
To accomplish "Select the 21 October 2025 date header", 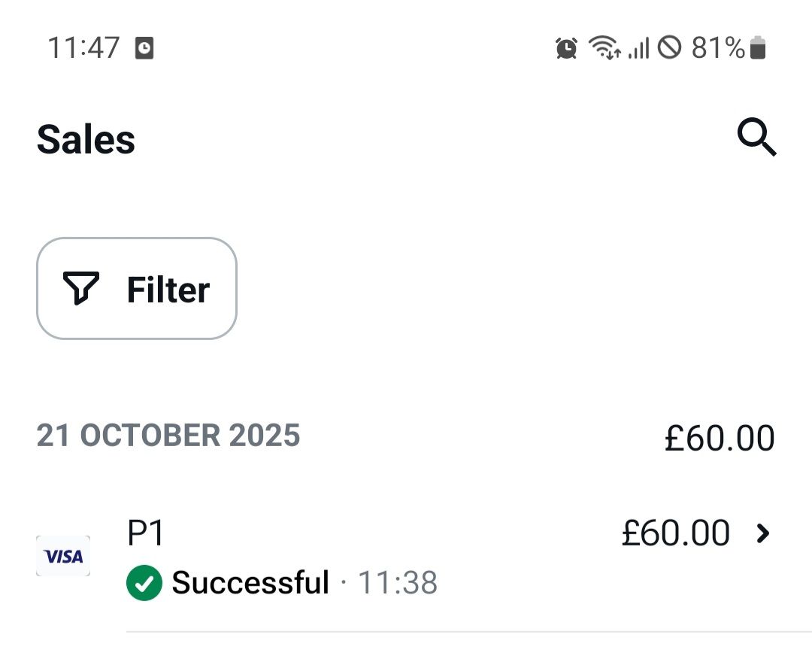I will (168, 435).
